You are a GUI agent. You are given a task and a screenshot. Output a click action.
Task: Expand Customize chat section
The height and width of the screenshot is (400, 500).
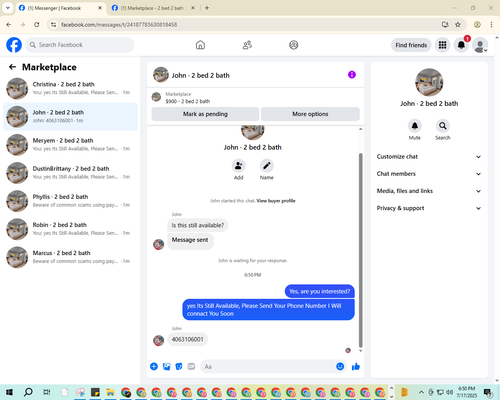point(429,157)
